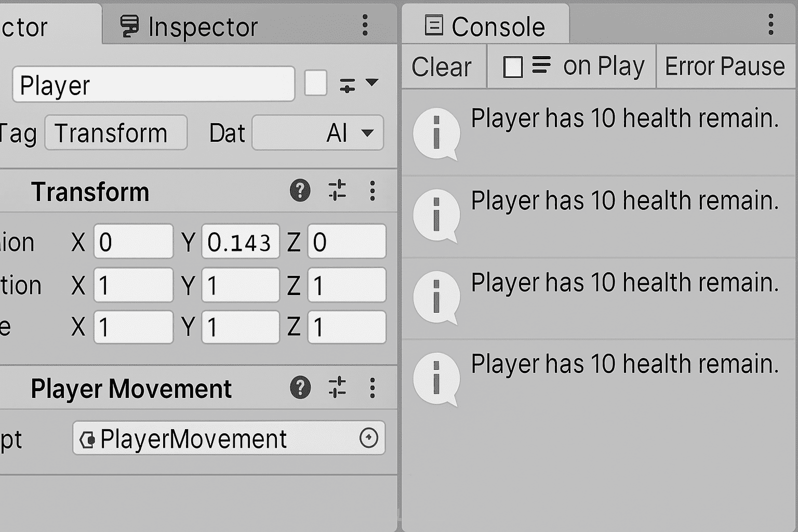798x532 pixels.
Task: Open Player Movement three-dot options menu
Action: pyautogui.click(x=373, y=388)
